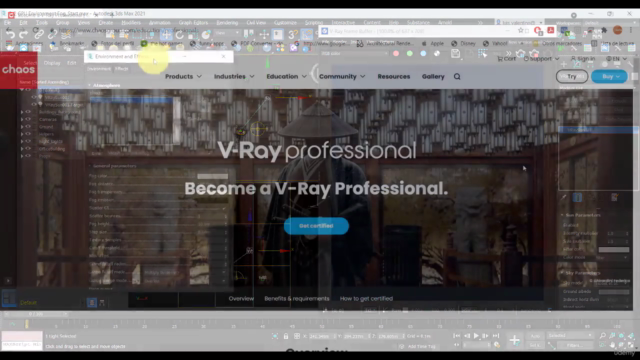Click the Undo arrow in 3ds Max toolbar
Viewport: 640px width, 360px height.
tap(10, 34)
